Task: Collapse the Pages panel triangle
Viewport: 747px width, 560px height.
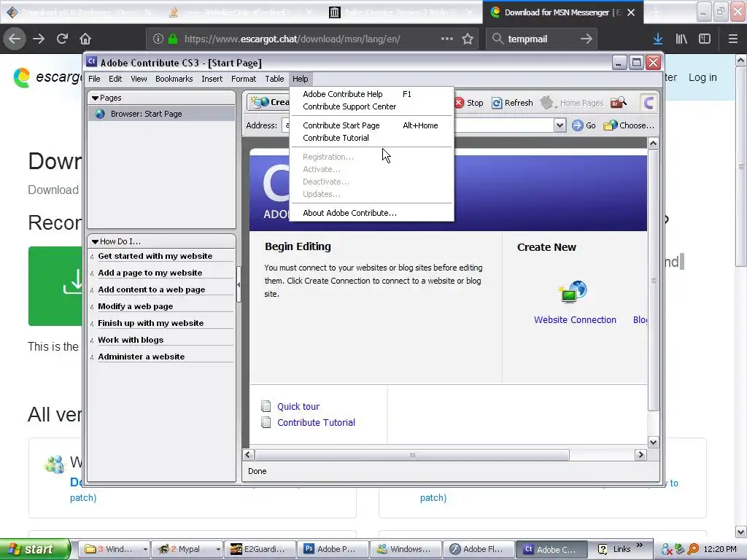Action: pyautogui.click(x=95, y=98)
